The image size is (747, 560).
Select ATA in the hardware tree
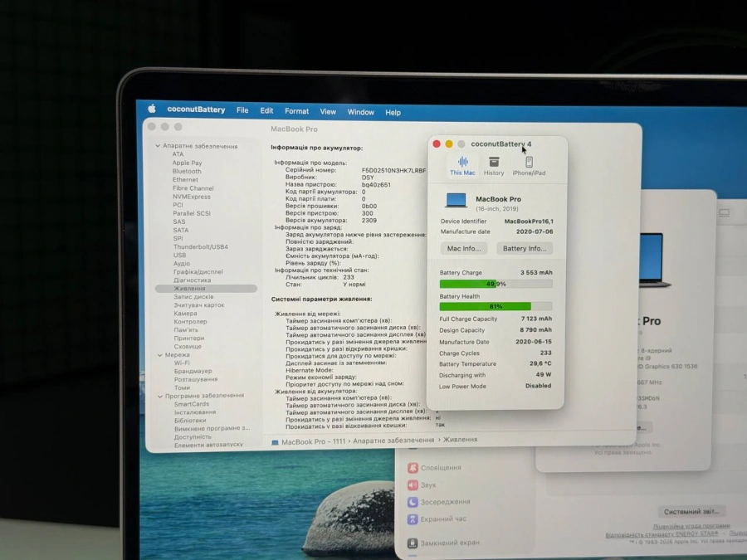[178, 154]
